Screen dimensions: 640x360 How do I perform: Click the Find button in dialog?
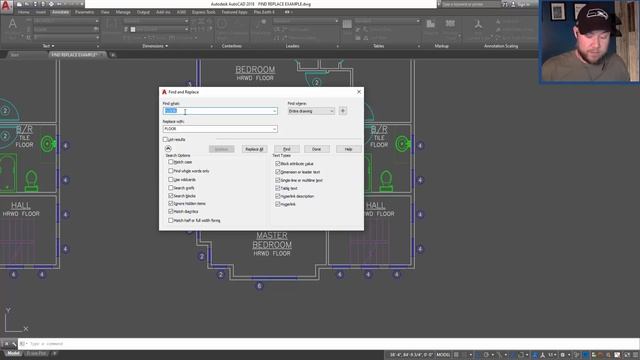[287, 149]
